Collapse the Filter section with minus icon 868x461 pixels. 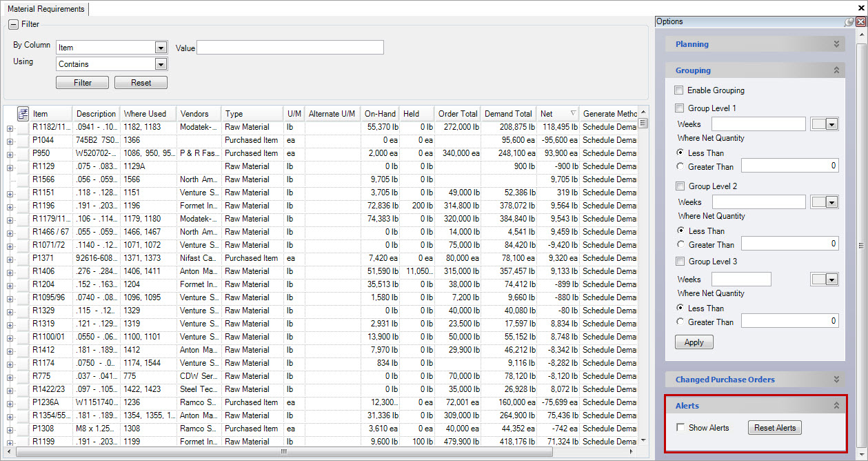pyautogui.click(x=13, y=24)
